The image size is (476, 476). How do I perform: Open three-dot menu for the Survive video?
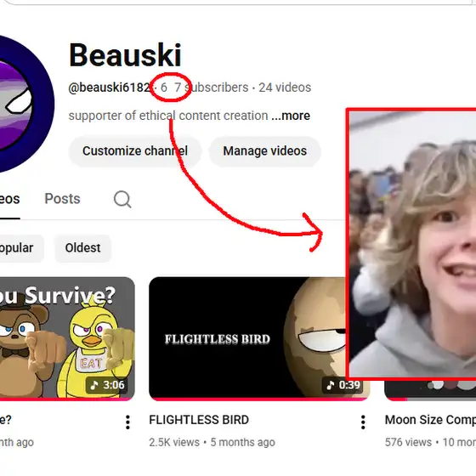[x=127, y=422]
